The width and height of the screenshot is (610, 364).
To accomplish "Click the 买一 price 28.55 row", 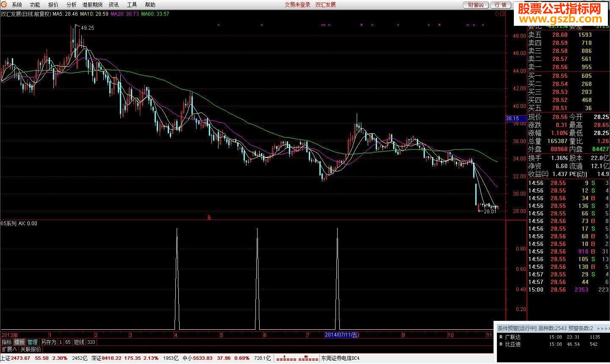I will click(568, 76).
